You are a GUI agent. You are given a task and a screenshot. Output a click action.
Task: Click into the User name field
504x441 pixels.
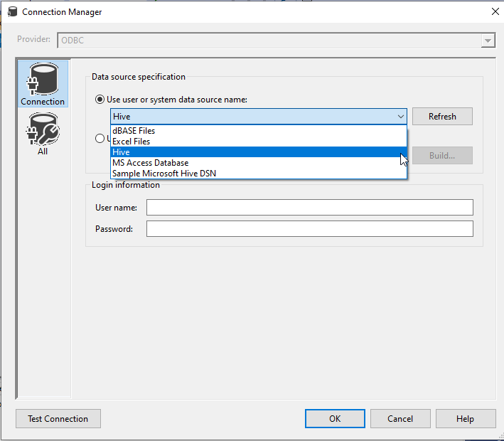coord(309,207)
